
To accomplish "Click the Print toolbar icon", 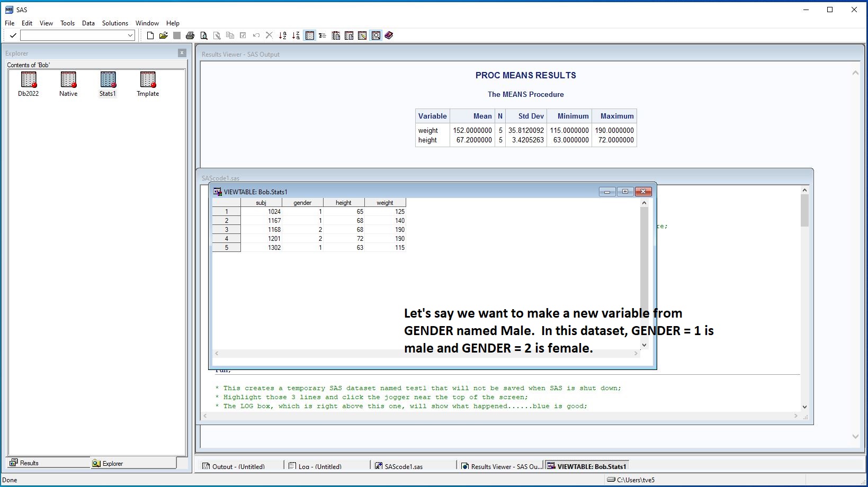I will pyautogui.click(x=190, y=35).
